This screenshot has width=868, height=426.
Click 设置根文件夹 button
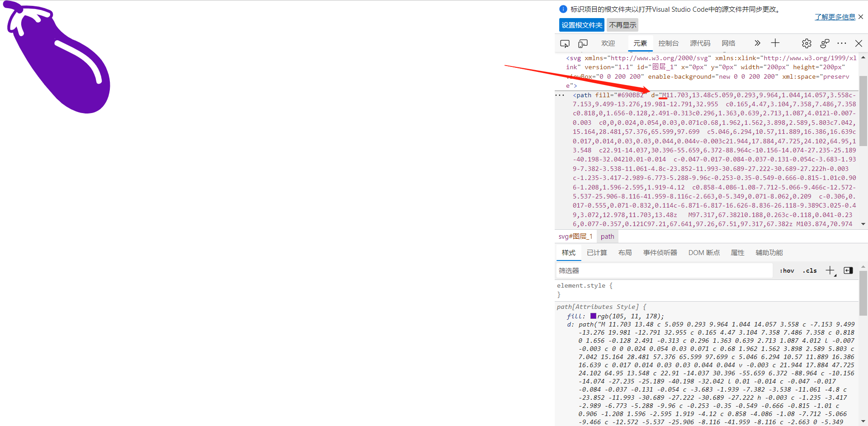(582, 25)
